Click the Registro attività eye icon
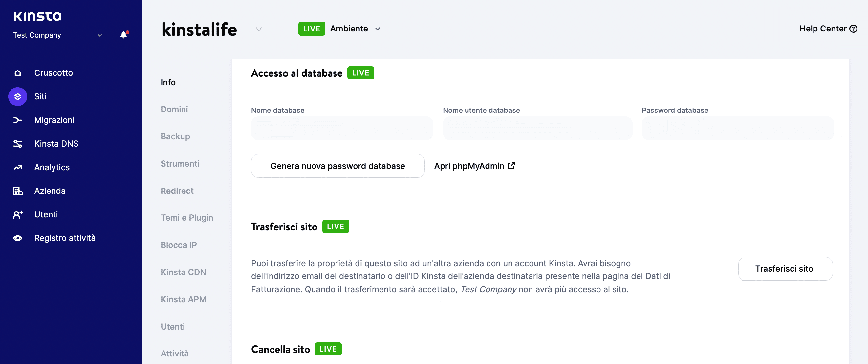Viewport: 868px width, 364px height. (x=17, y=238)
